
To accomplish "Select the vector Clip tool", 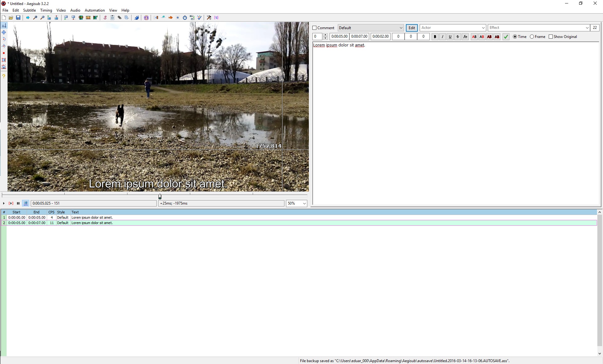I will tap(4, 67).
